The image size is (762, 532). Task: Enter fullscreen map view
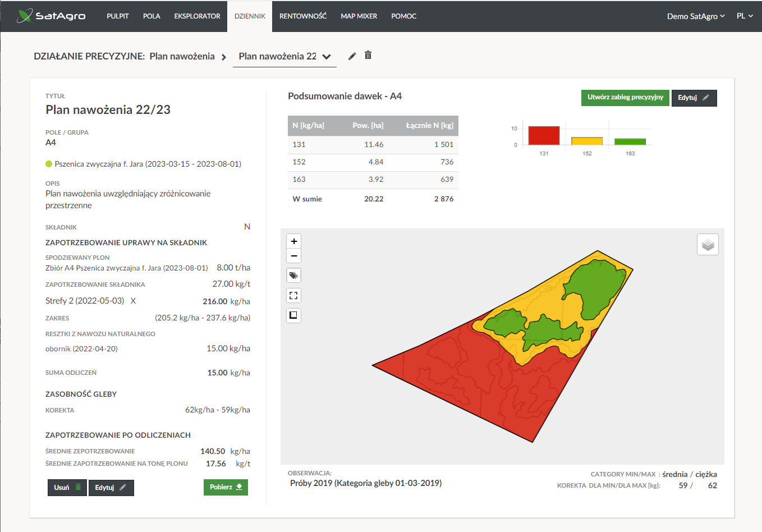[293, 296]
